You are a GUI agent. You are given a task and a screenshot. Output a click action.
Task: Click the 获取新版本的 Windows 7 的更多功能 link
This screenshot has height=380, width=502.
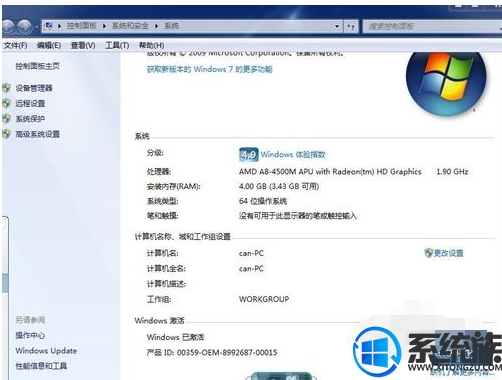[209, 69]
